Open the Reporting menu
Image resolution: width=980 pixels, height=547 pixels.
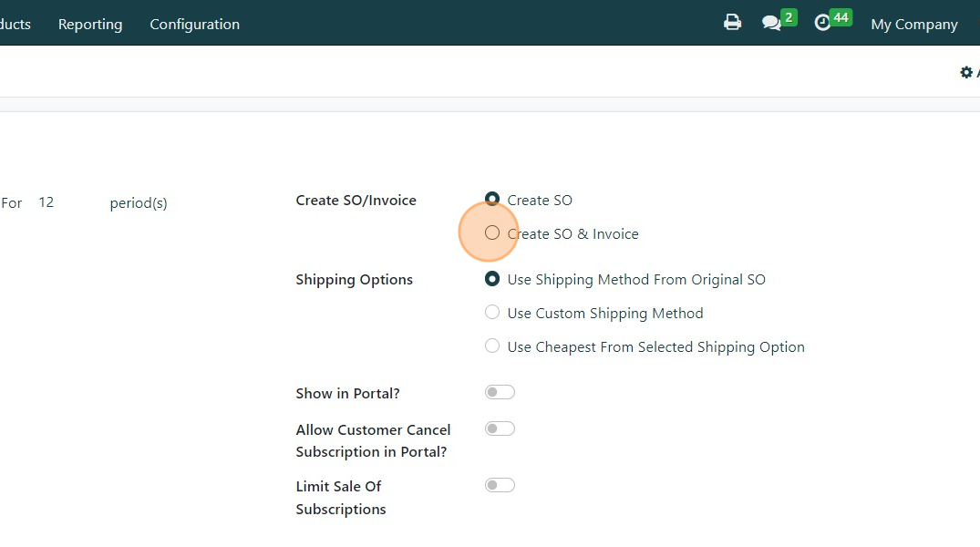click(90, 25)
